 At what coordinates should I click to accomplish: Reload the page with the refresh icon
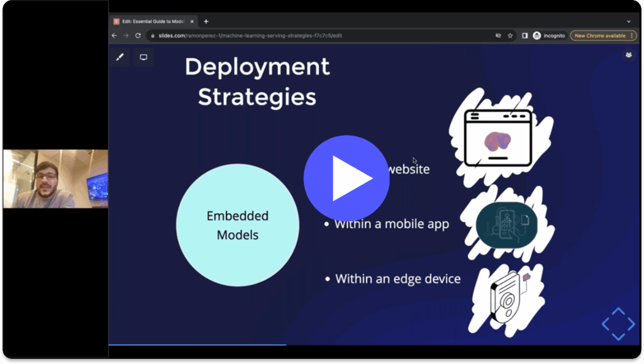point(138,36)
